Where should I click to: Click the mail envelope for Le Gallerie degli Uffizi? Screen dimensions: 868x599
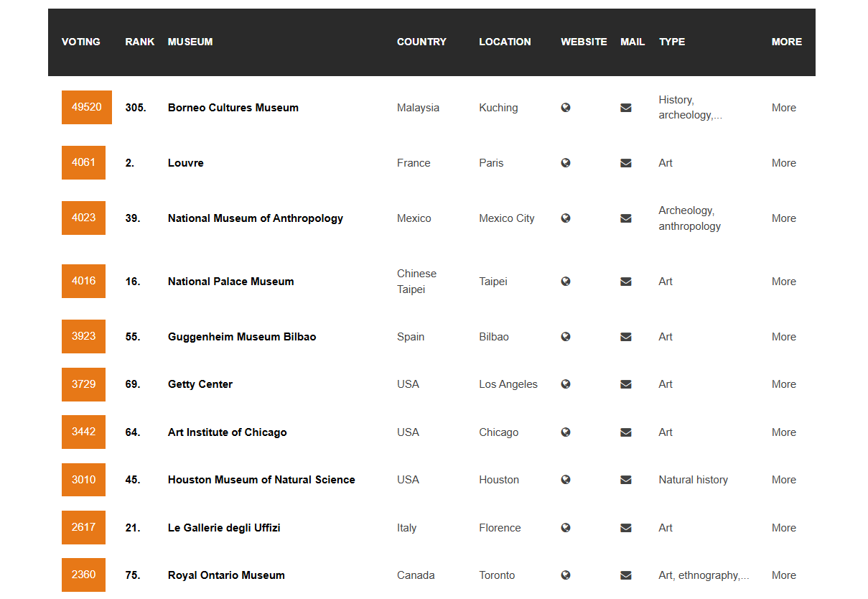[626, 528]
